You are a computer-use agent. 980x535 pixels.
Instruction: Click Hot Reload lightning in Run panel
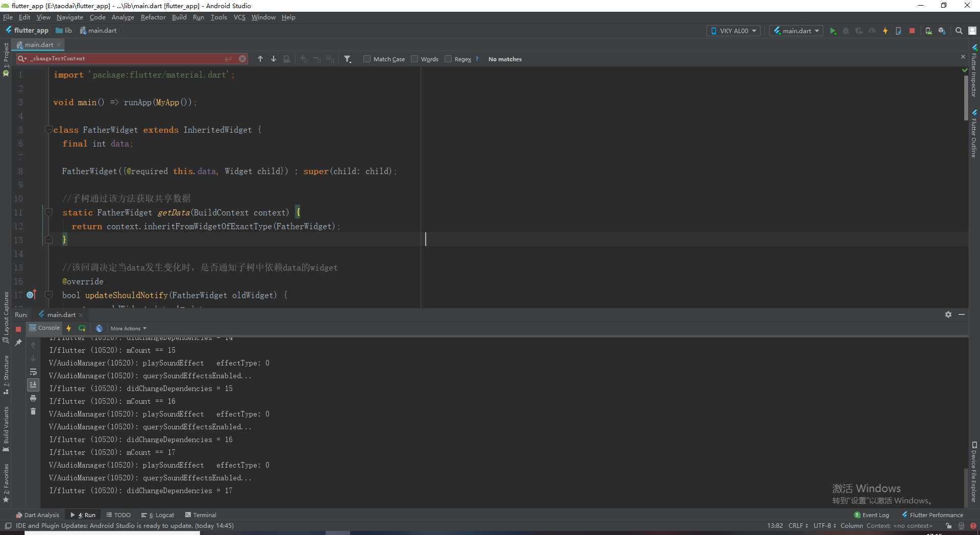pyautogui.click(x=69, y=328)
